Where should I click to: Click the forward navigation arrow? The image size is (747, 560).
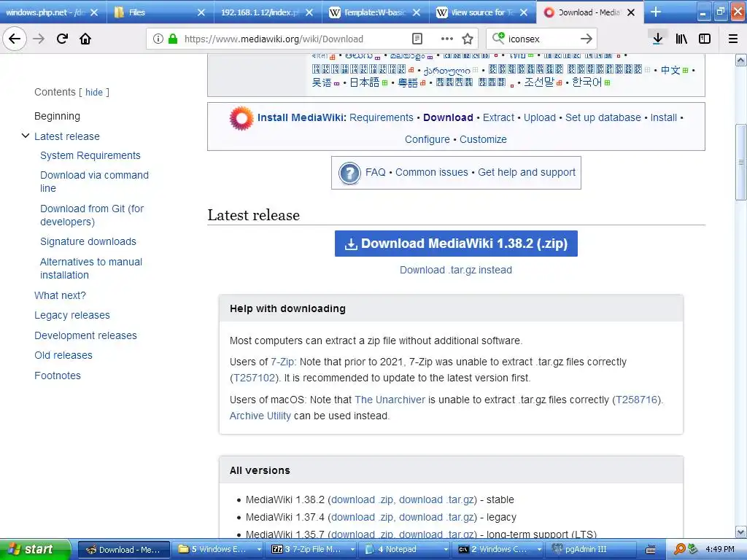(x=39, y=39)
